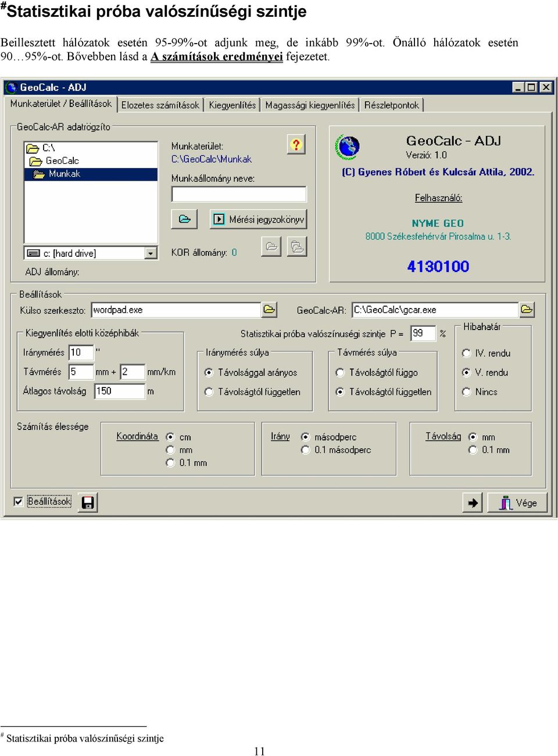The image size is (558, 756).
Task: Click the Távmérés mm field showing 5
Action: tap(81, 372)
